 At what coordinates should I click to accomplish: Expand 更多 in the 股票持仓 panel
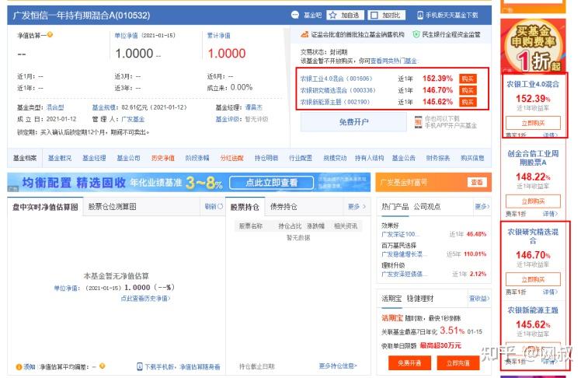(x=357, y=206)
